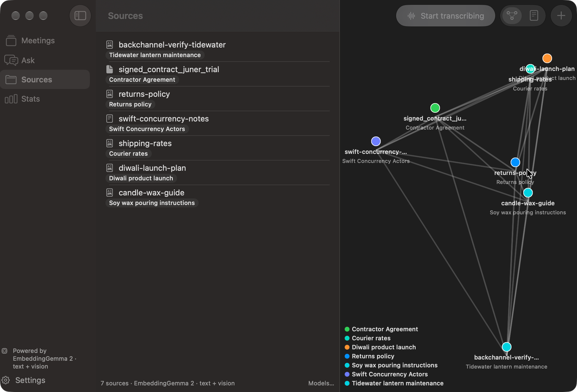Click the file icon beside backchannel-verify-tidewater

click(x=109, y=44)
